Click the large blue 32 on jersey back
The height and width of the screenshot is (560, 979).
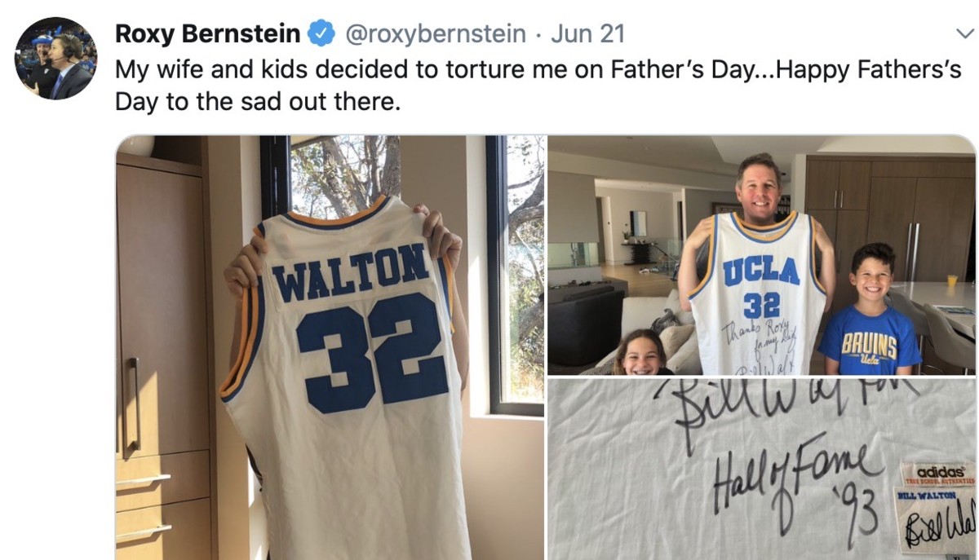(x=371, y=352)
